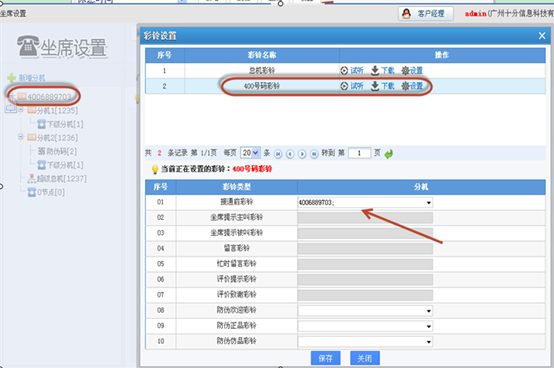Click the download icon for 400号码彩铃
Viewport: 554px width, 368px height.
click(375, 86)
